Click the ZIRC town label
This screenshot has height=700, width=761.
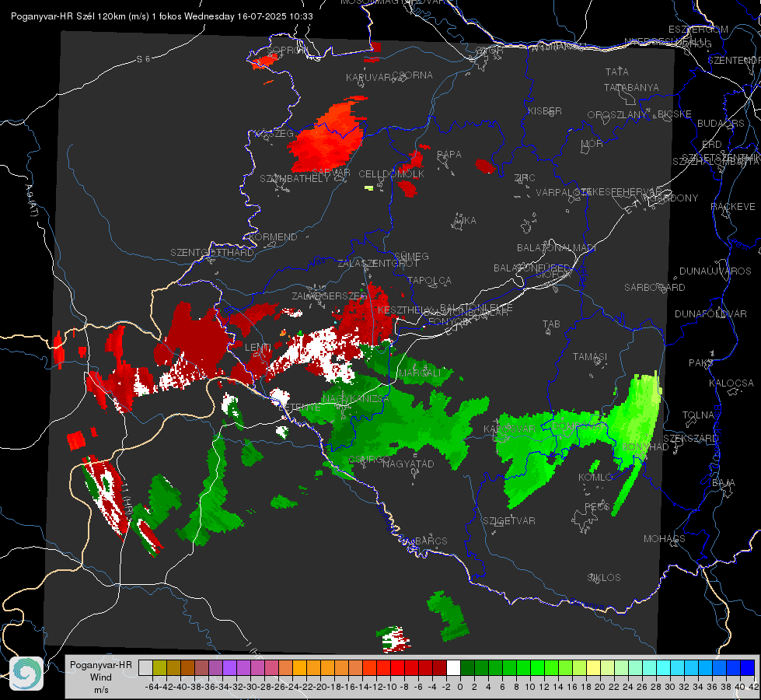(x=525, y=178)
